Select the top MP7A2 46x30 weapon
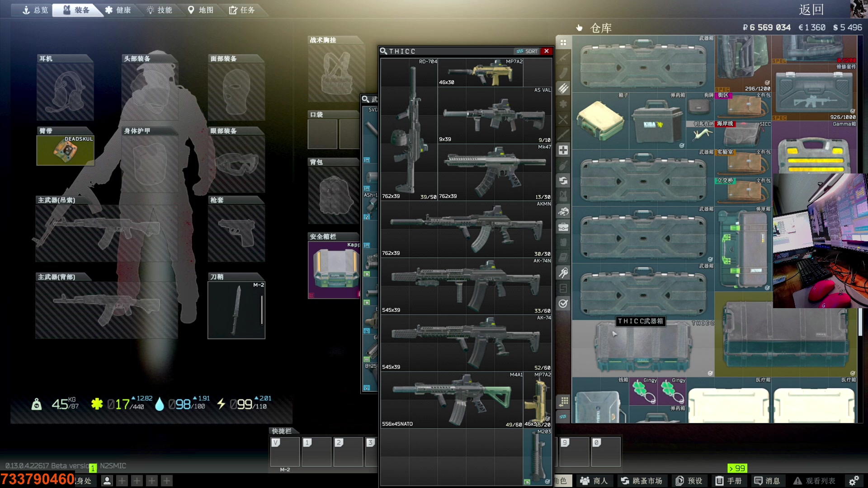868x488 pixels. 481,72
